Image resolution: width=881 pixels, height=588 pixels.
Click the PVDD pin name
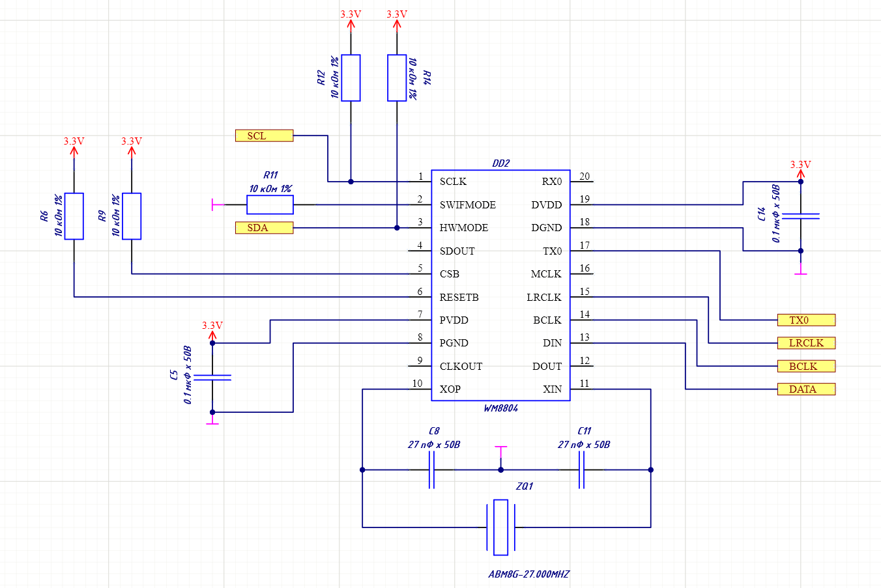point(454,320)
